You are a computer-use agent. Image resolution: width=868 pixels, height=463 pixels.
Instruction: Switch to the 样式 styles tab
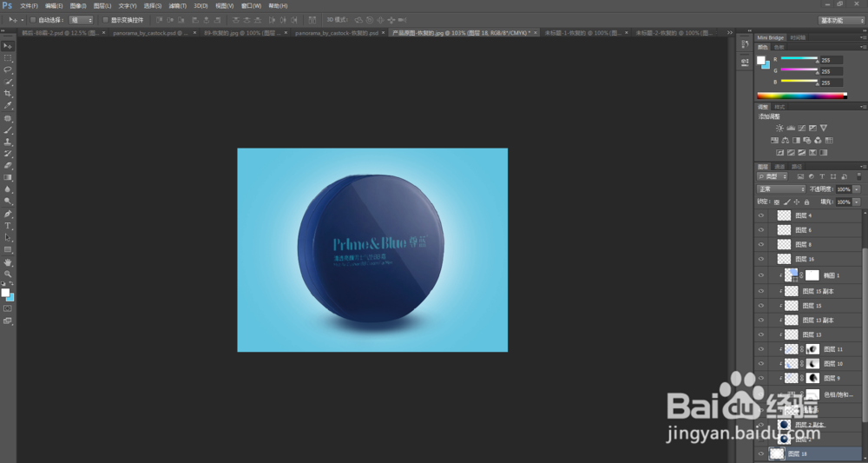point(779,107)
